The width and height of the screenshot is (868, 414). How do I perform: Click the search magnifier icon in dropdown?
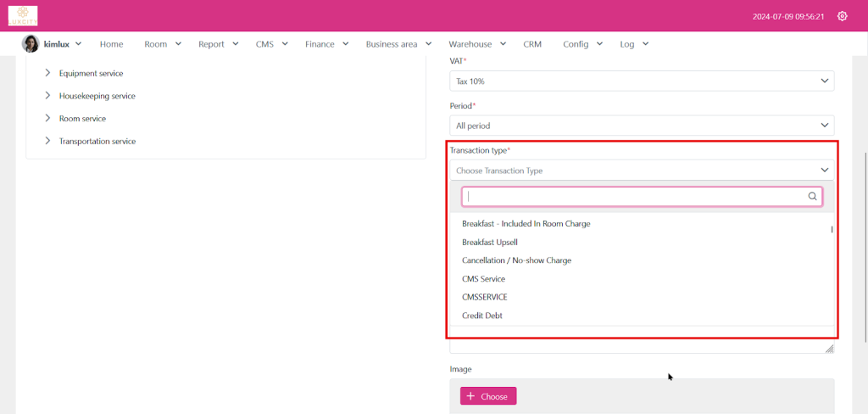(x=813, y=197)
